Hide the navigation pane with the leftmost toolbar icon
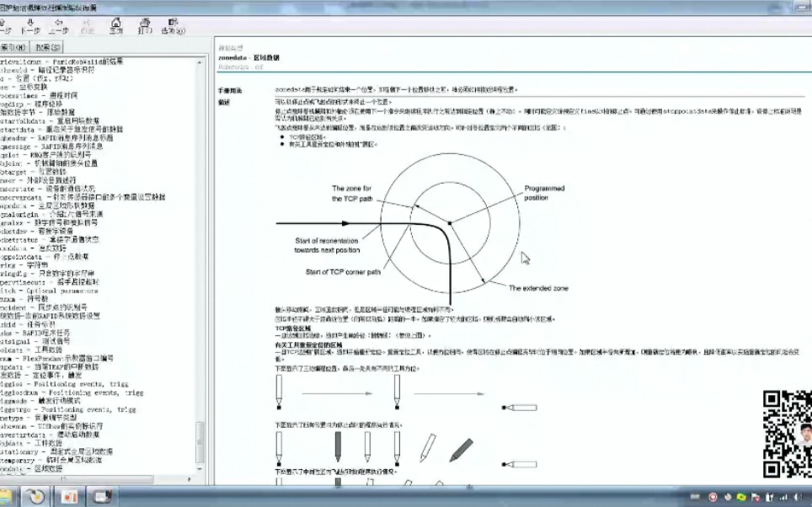 coord(5,24)
